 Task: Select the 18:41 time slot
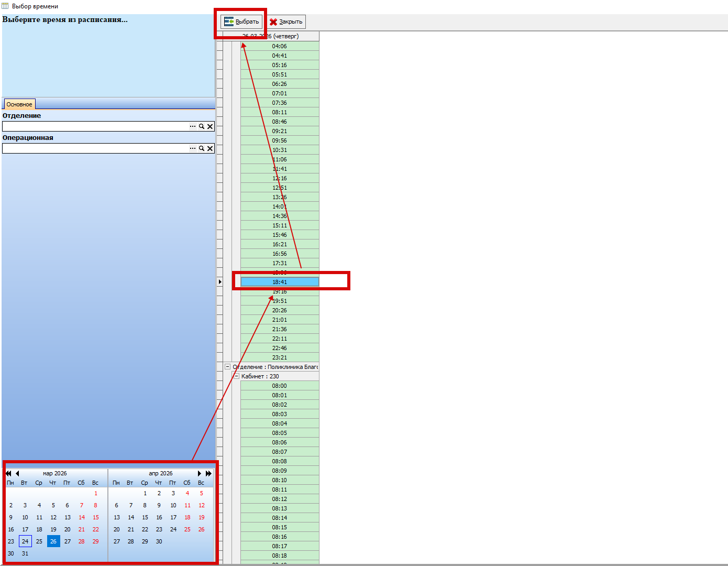coord(279,282)
